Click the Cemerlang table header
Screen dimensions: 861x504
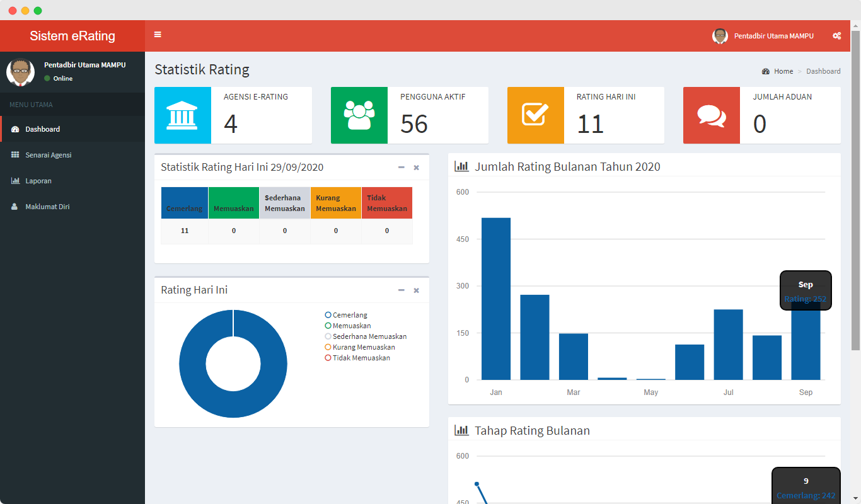coord(185,203)
